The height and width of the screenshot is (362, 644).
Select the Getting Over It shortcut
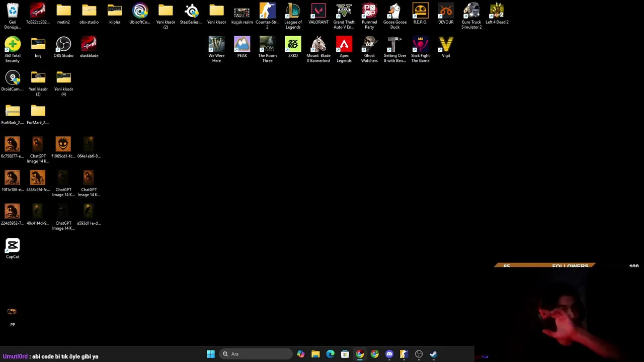coord(395,50)
